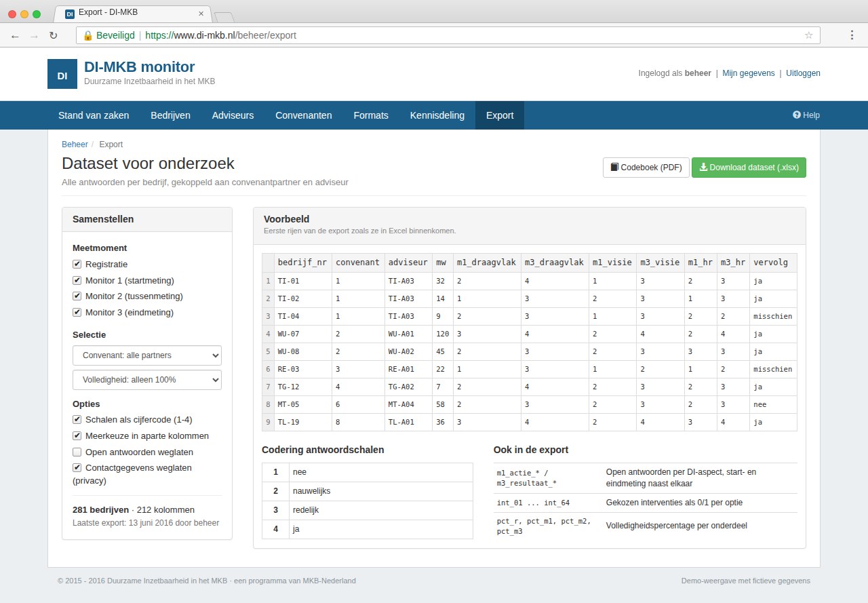Open Mijn gegevens link
Screen dimensions: 868x603
coord(749,73)
